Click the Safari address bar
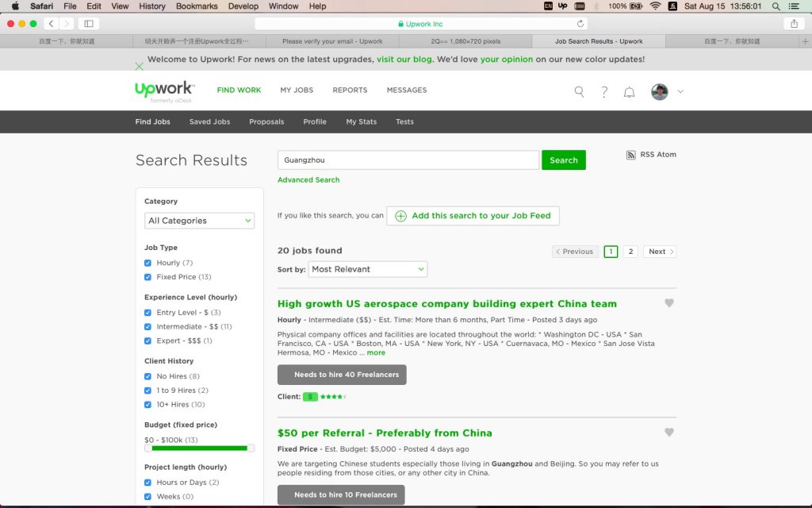Image resolution: width=812 pixels, height=508 pixels. click(x=420, y=23)
